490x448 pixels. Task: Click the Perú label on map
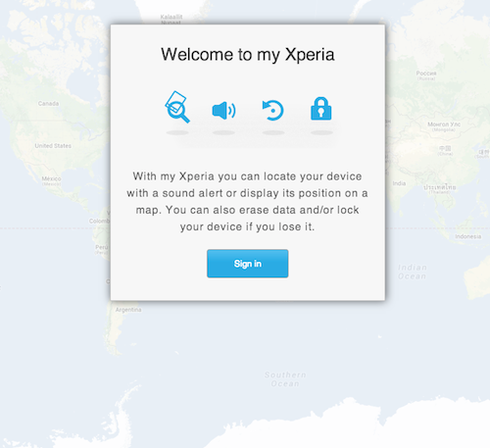(x=102, y=249)
